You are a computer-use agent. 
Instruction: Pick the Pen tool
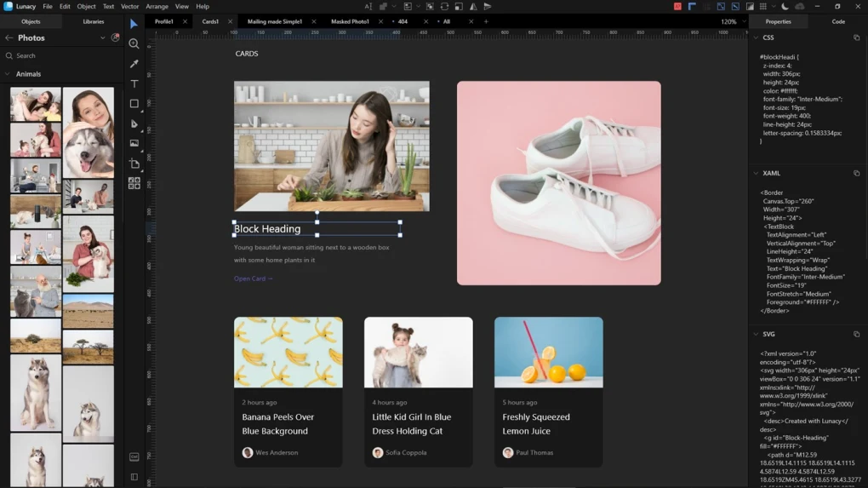click(x=134, y=123)
